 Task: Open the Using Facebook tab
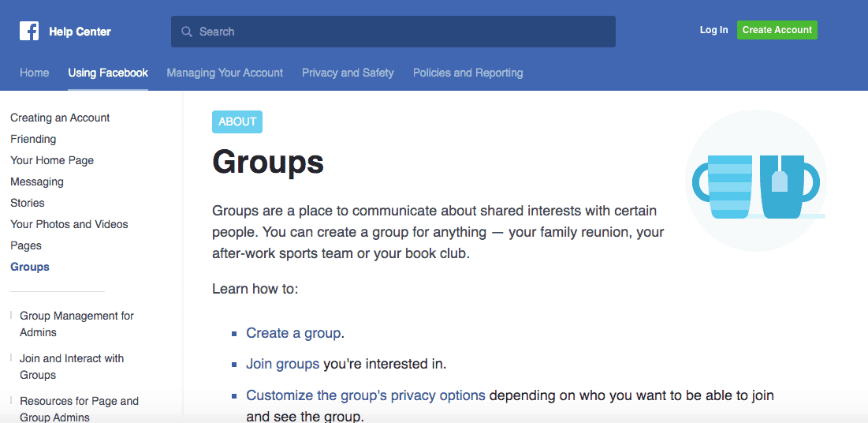click(108, 73)
